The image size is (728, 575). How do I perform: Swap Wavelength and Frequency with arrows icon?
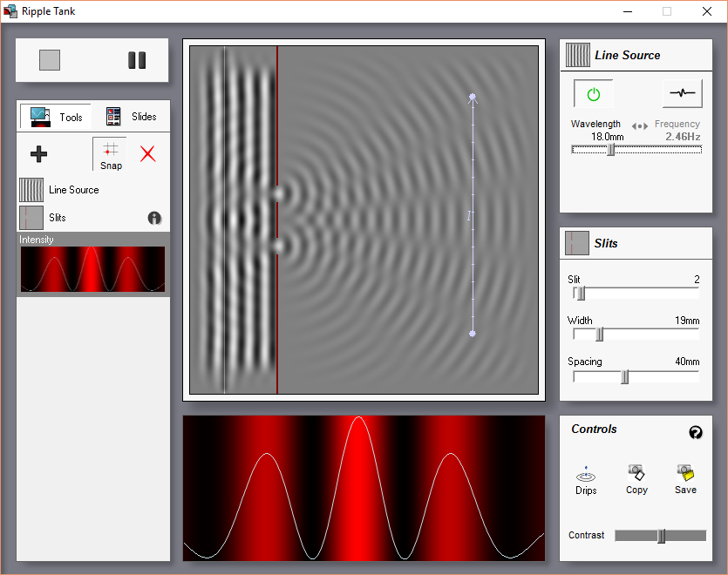point(639,126)
